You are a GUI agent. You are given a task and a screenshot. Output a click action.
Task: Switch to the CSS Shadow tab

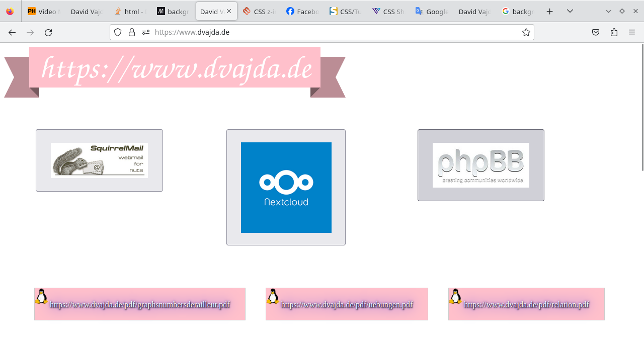[x=388, y=11]
